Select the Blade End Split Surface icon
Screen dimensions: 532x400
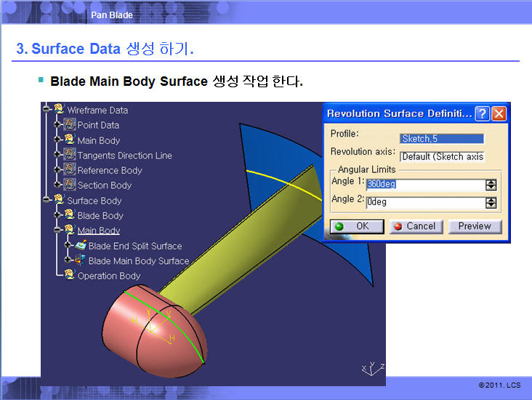coord(80,246)
